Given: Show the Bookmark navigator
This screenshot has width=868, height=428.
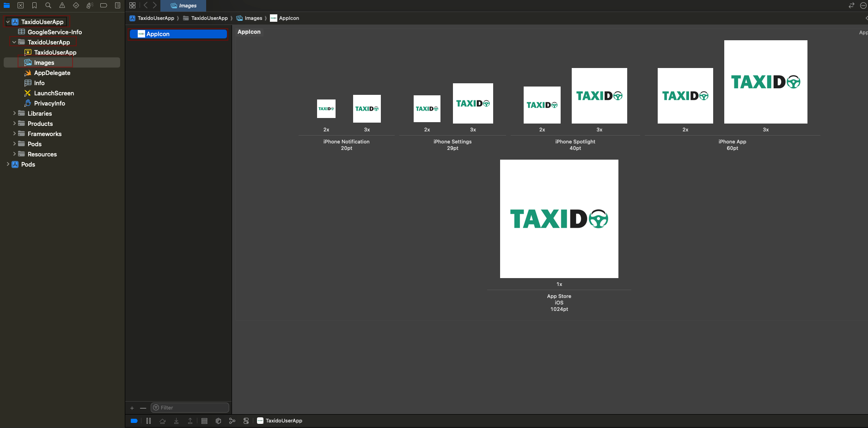Looking at the screenshot, I should click(34, 6).
